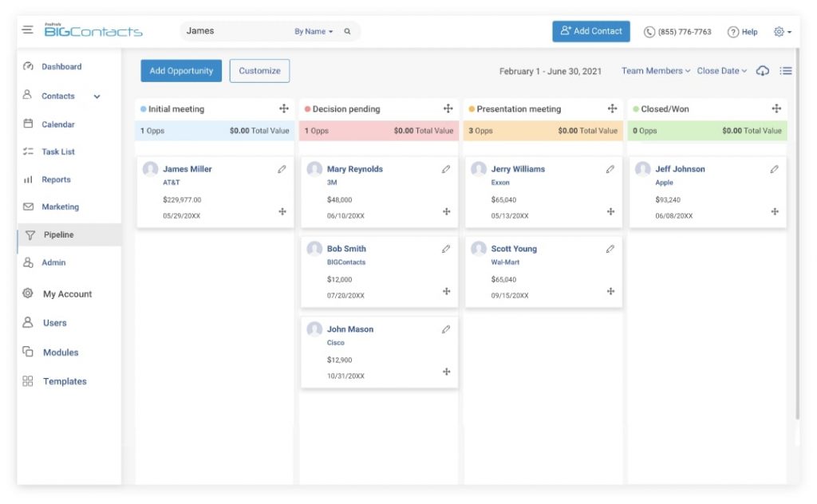Click the AT&T company name
Image resolution: width=817 pixels, height=504 pixels.
coord(172,183)
